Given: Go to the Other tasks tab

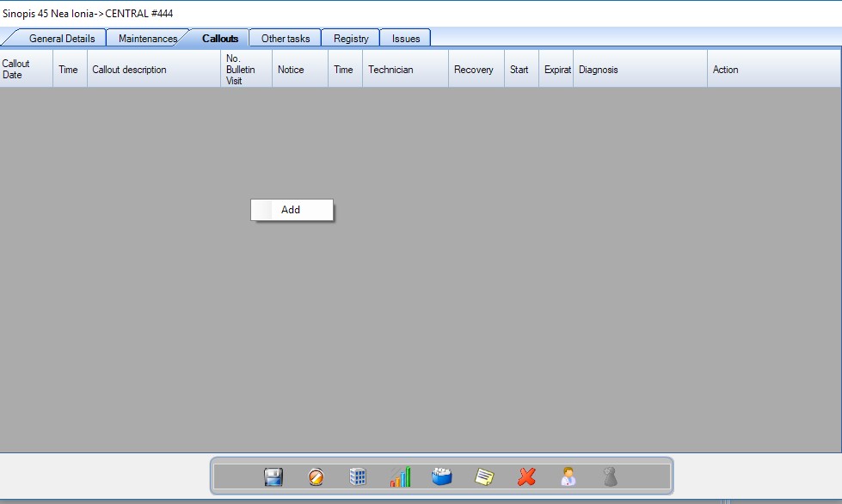Looking at the screenshot, I should (286, 39).
